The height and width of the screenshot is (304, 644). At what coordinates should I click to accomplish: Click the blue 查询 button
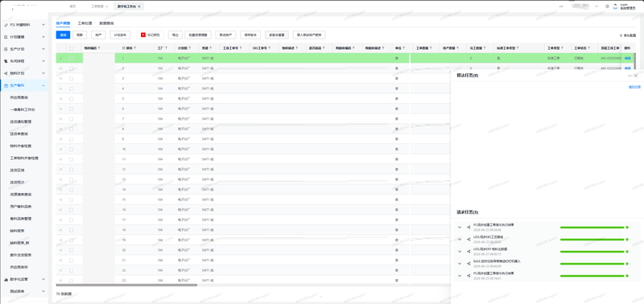point(64,35)
